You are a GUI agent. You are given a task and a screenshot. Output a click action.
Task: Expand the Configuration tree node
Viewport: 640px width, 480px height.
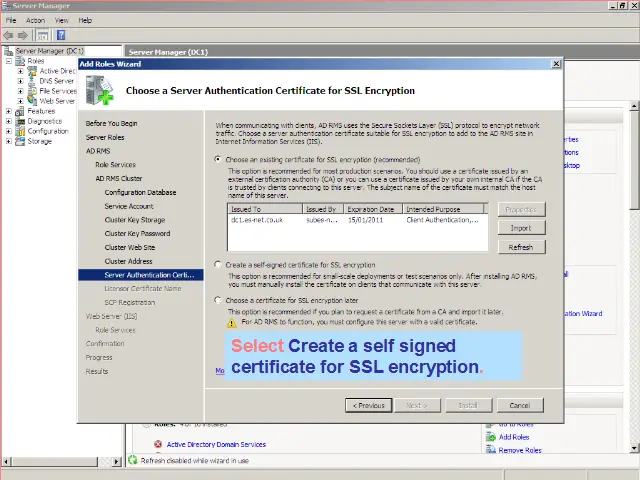[x=9, y=131]
